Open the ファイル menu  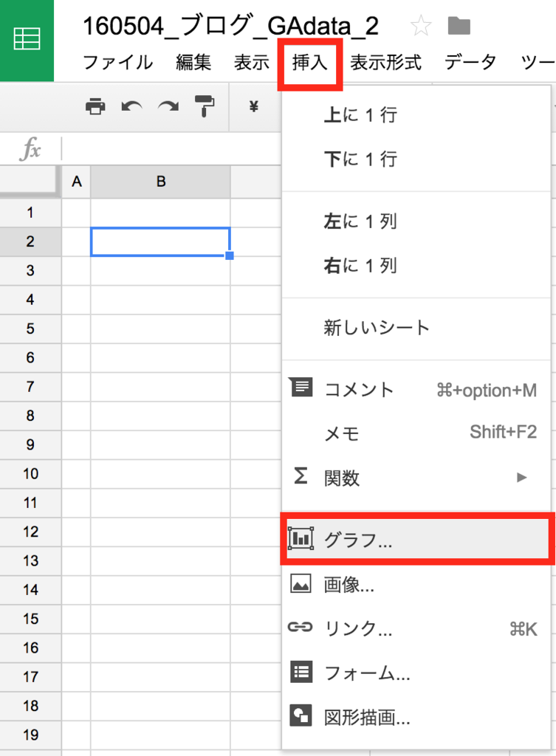(118, 62)
